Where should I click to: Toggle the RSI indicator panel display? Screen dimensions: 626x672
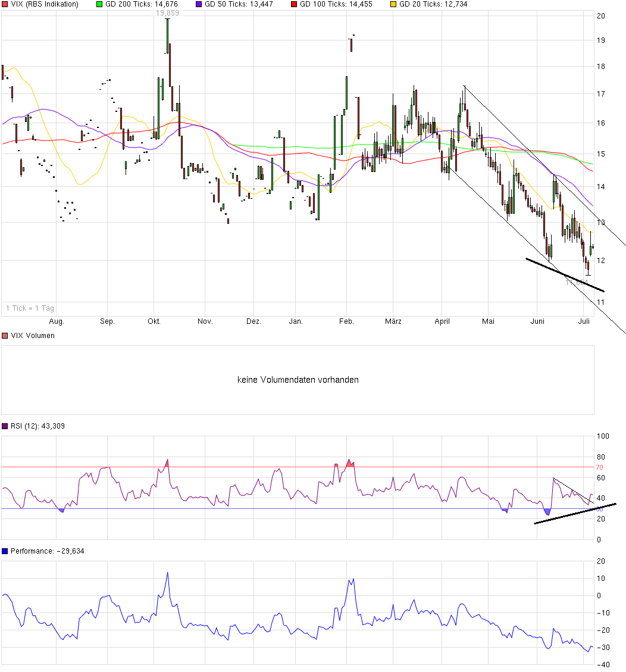(x=5, y=426)
